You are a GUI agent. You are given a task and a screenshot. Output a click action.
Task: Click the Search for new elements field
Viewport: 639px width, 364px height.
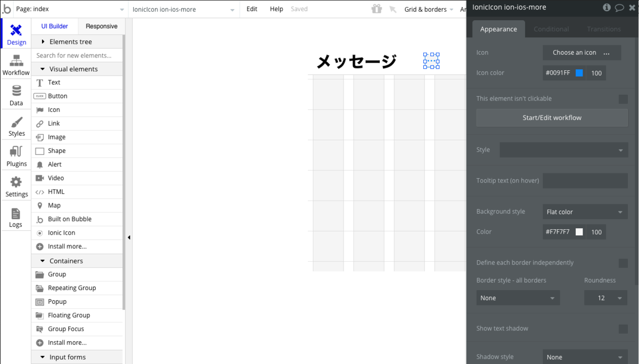(77, 55)
